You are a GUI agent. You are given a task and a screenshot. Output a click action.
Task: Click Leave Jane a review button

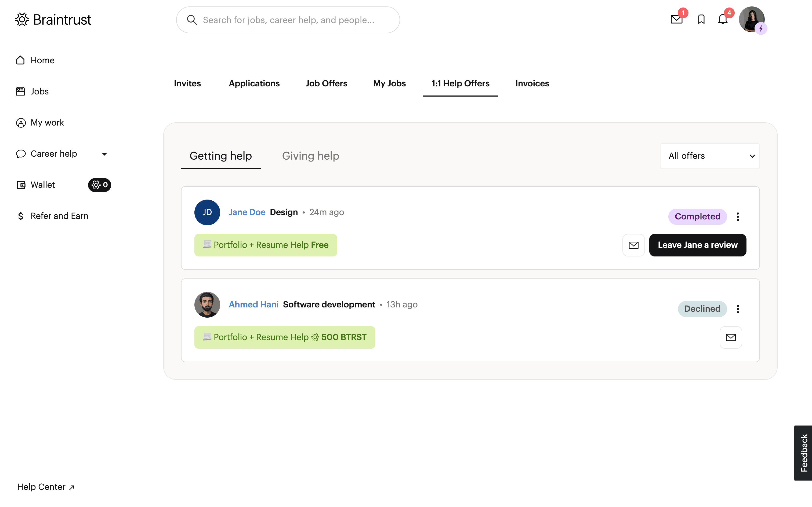697,245
